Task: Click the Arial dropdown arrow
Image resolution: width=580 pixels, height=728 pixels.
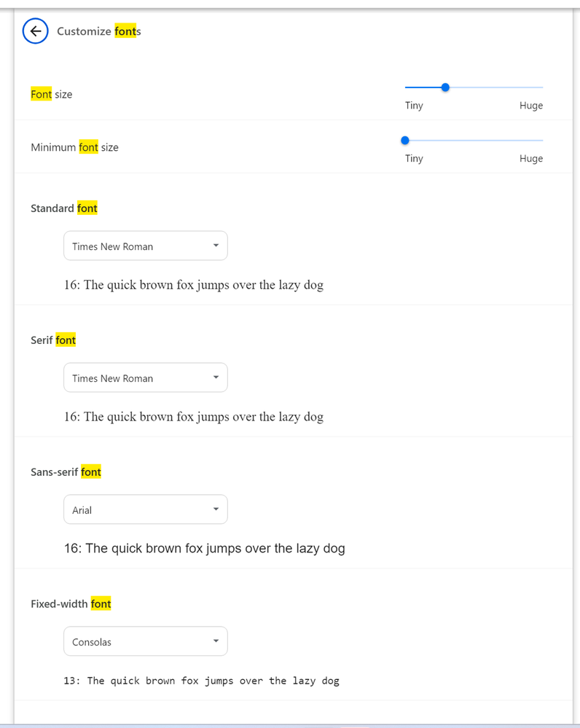Action: point(216,509)
